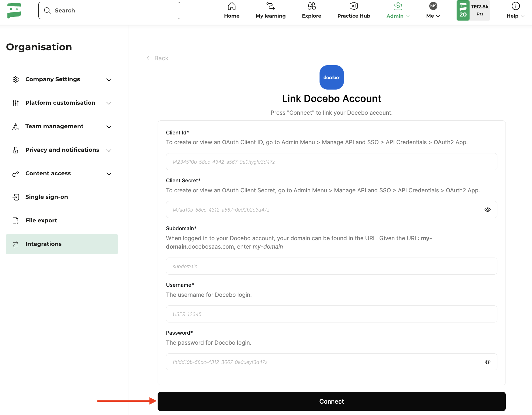Image resolution: width=532 pixels, height=415 pixels.
Task: Focus the Client Secret field
Action: [x=322, y=210]
